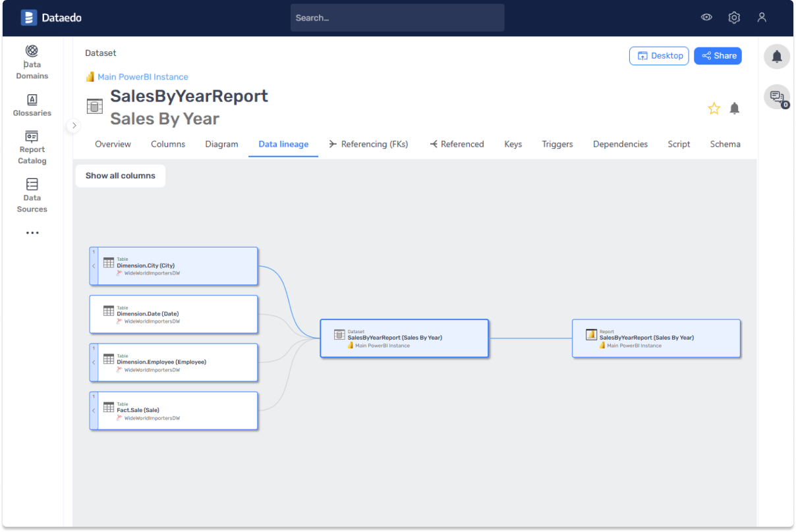Expand columns of Dimension.Employee node
Viewport: 796px width, 532px height.
[x=94, y=362]
